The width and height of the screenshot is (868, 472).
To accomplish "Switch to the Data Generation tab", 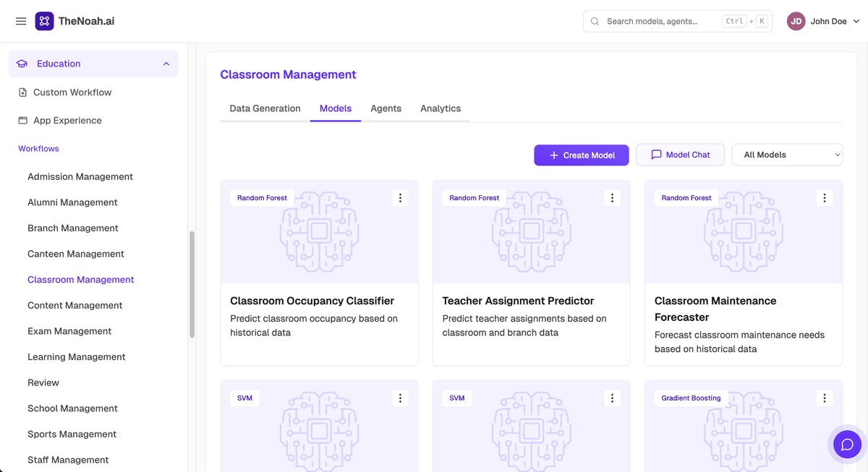I will tap(265, 108).
